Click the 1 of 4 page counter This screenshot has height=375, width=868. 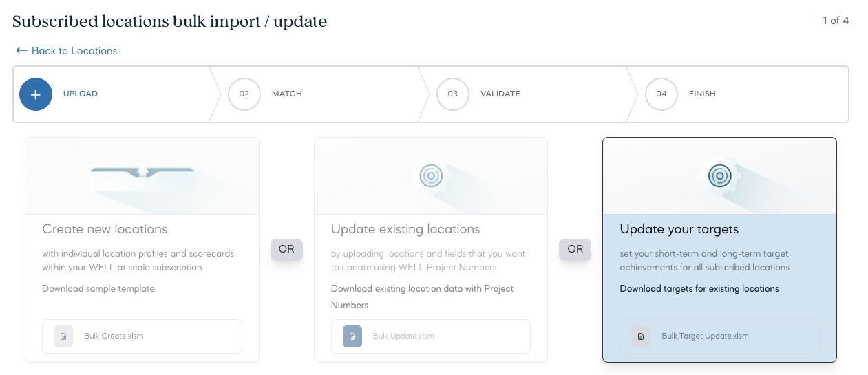pyautogui.click(x=836, y=21)
